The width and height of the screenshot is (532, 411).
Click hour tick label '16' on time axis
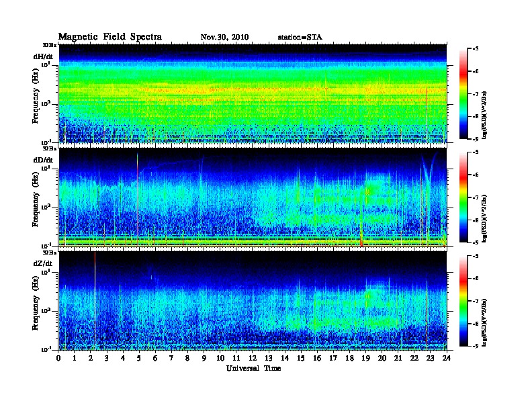pos(317,358)
